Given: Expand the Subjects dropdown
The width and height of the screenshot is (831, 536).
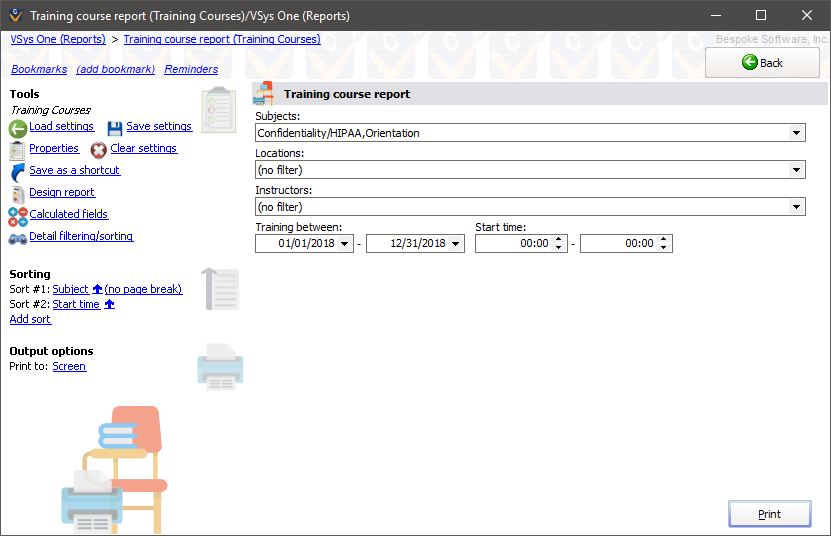Looking at the screenshot, I should [796, 133].
